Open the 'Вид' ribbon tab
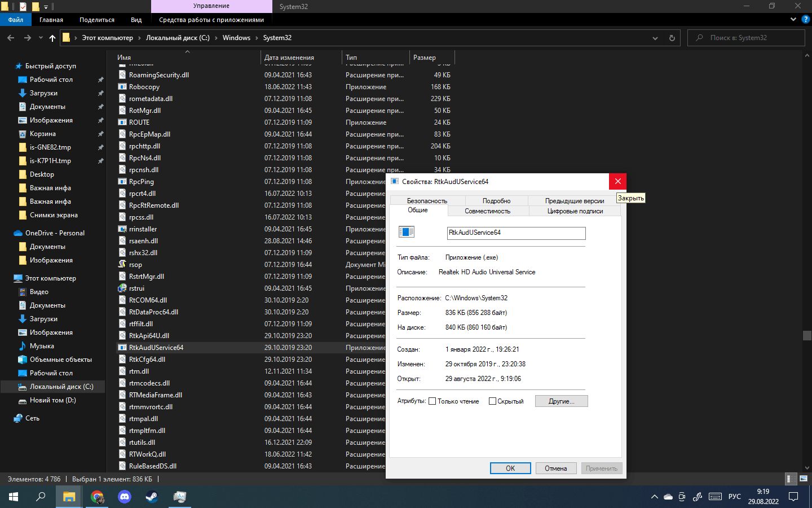Viewport: 812px width, 508px height. (136, 20)
